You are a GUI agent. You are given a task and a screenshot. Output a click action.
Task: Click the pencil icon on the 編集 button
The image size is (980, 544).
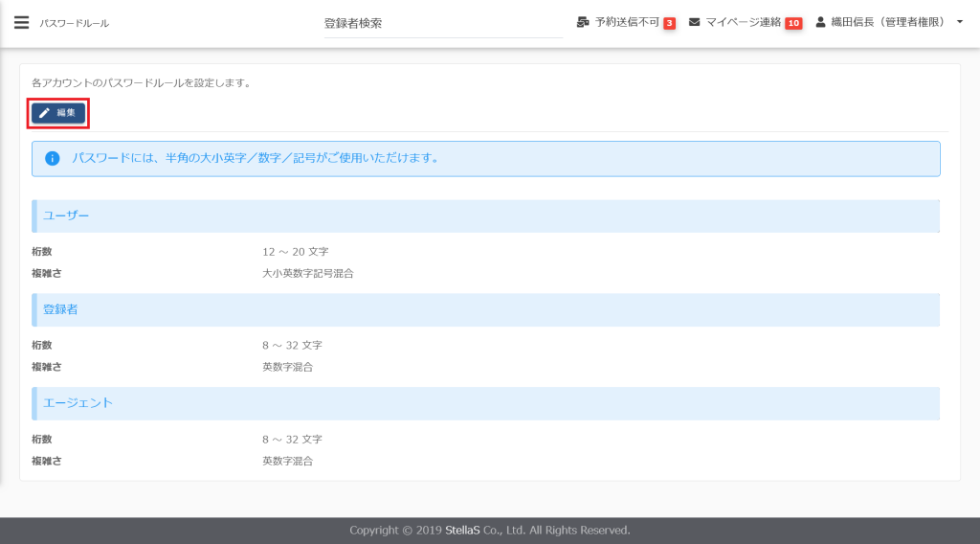coord(44,113)
